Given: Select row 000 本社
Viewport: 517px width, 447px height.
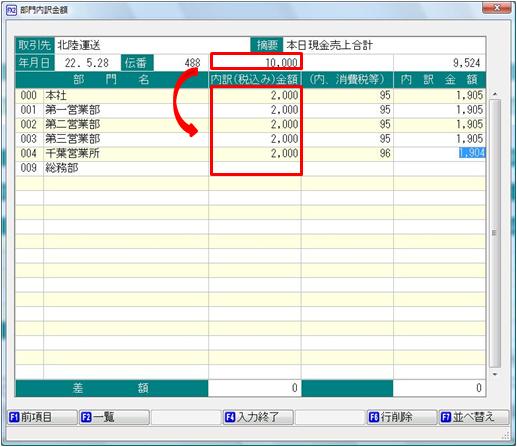Looking at the screenshot, I should 250,96.
